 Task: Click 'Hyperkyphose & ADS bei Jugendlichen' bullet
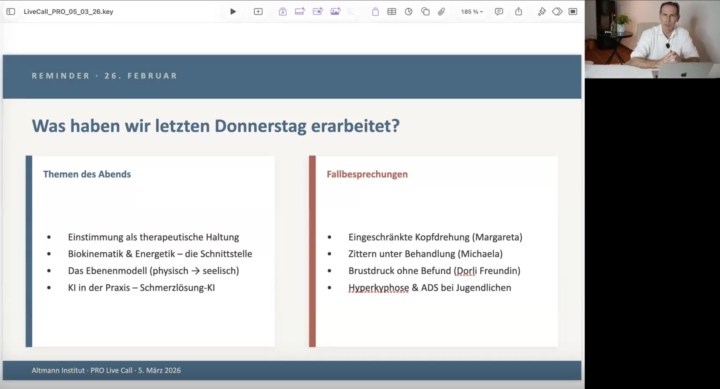pos(430,288)
